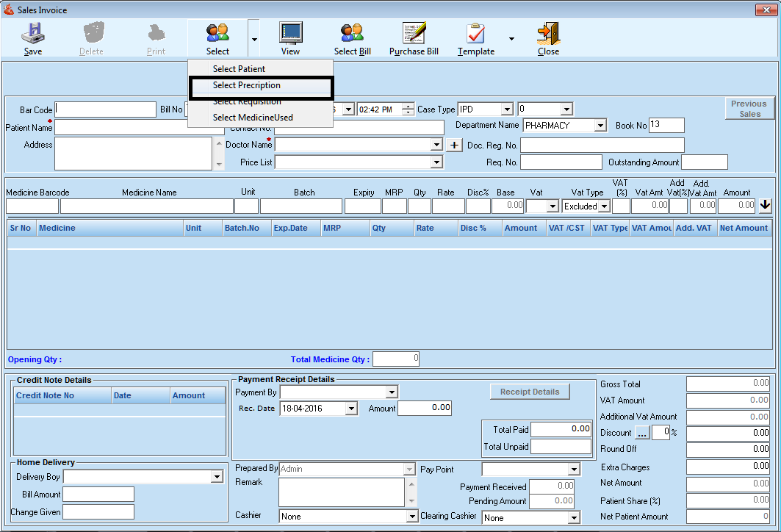
Task: Click the Discount ellipsis button
Action: tap(642, 434)
